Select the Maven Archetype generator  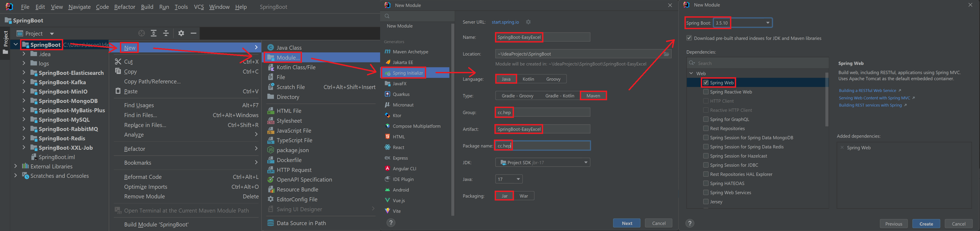pyautogui.click(x=410, y=52)
